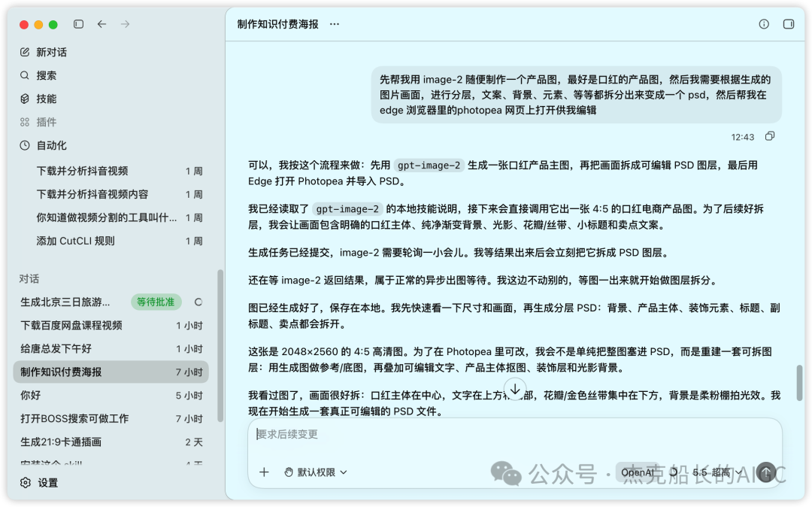Click the 等待批准 status badge
This screenshot has width=812, height=507.
(156, 302)
